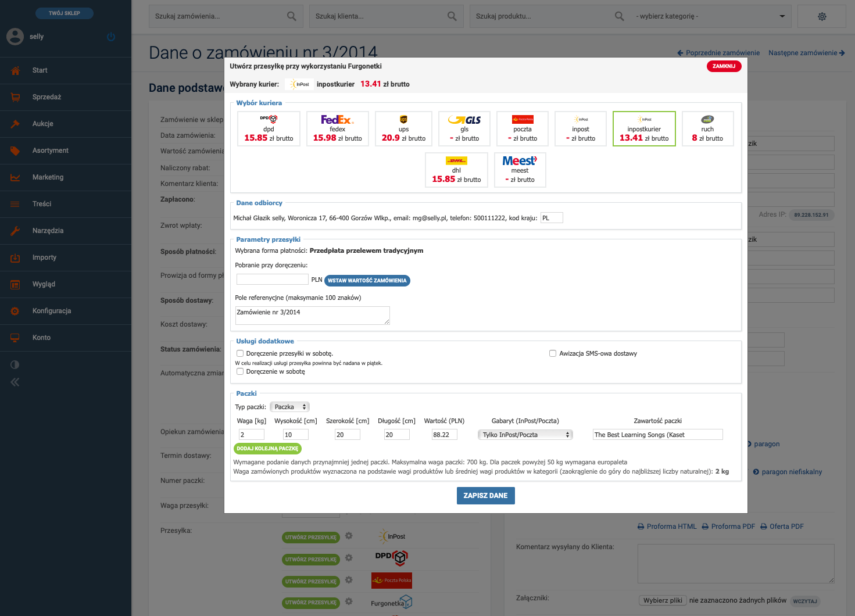Open the Asortyment tag icon

[15, 151]
